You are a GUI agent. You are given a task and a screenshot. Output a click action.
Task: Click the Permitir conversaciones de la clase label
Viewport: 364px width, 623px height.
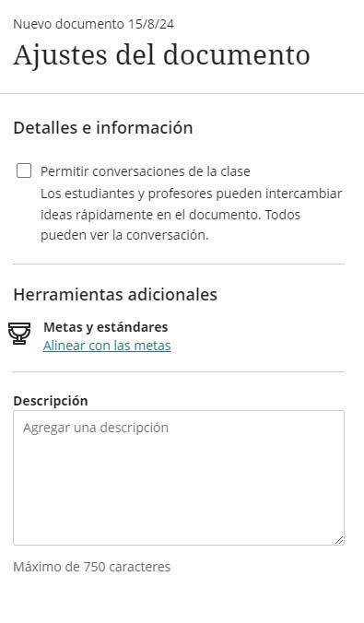pos(146,171)
